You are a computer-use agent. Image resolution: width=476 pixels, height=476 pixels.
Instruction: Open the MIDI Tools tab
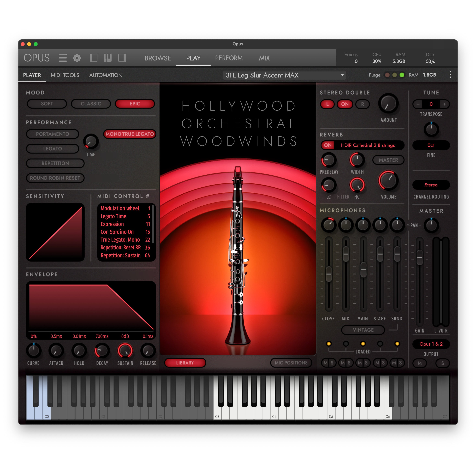click(65, 75)
